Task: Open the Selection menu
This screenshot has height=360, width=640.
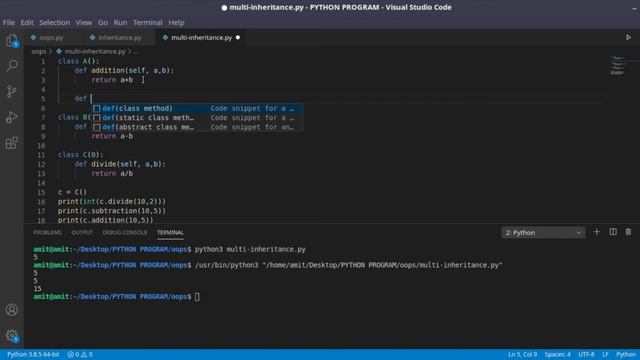Action: 54,22
